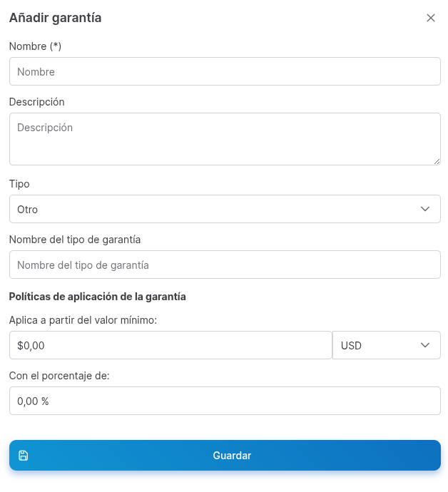Click the Nombre (*) label
The image size is (448, 492).
pos(35,46)
